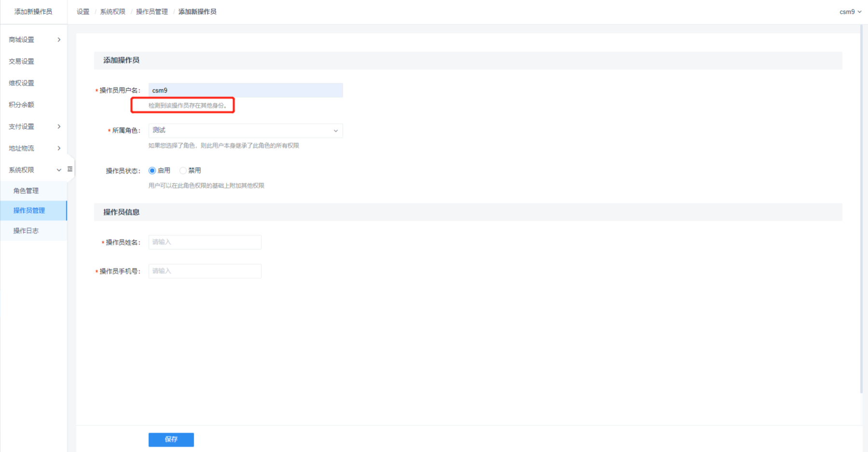Open the 所属角色 role dropdown
This screenshot has width=868, height=452.
246,131
